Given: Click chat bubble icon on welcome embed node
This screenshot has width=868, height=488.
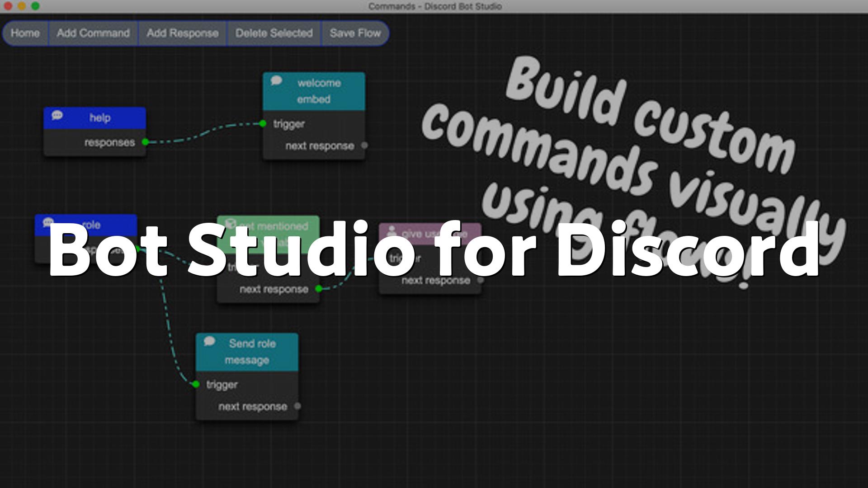Looking at the screenshot, I should (x=276, y=81).
